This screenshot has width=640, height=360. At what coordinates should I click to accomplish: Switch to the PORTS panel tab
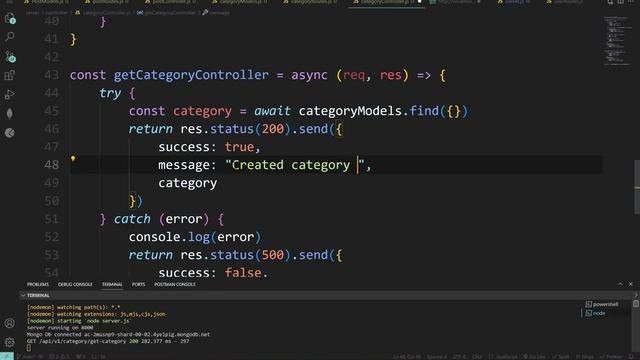pyautogui.click(x=138, y=284)
